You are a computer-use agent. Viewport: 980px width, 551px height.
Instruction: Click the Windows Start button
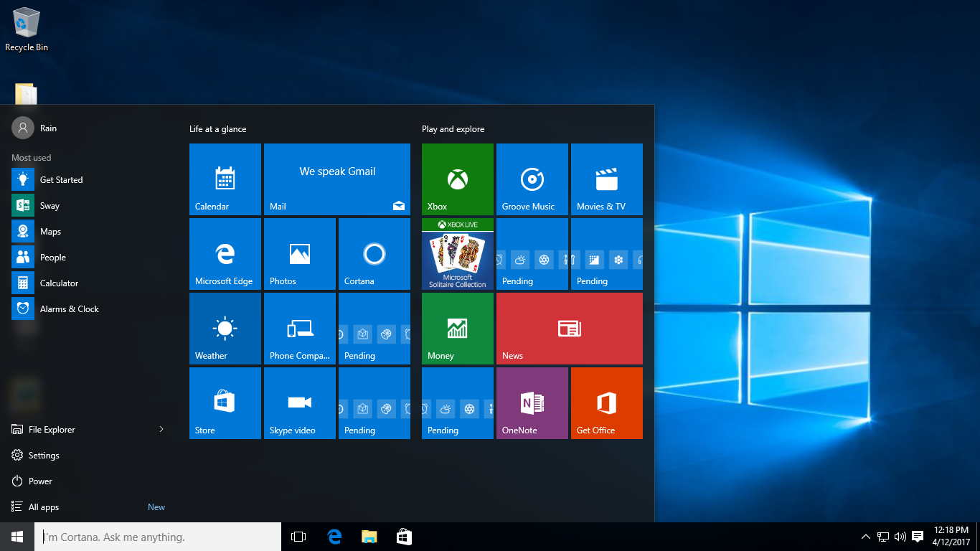17,537
